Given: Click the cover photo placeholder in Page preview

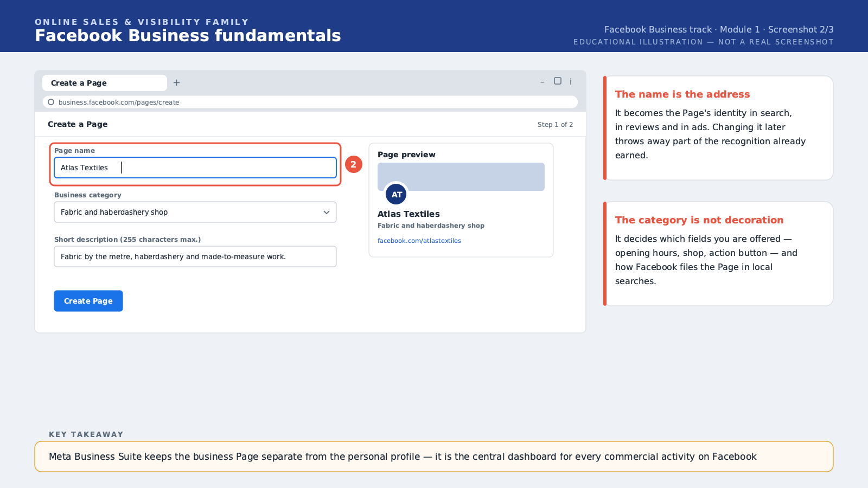Looking at the screenshot, I should (x=461, y=177).
